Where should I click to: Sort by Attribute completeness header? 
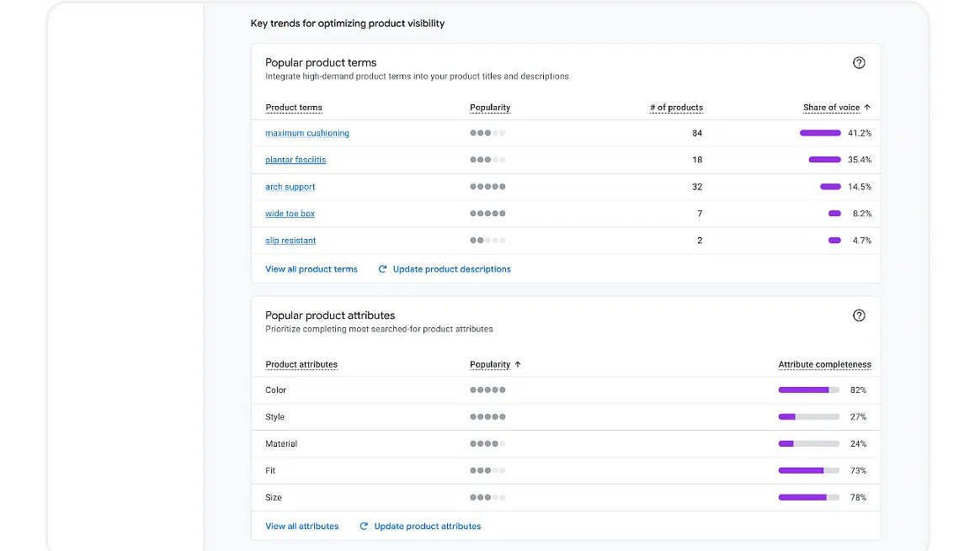tap(824, 364)
